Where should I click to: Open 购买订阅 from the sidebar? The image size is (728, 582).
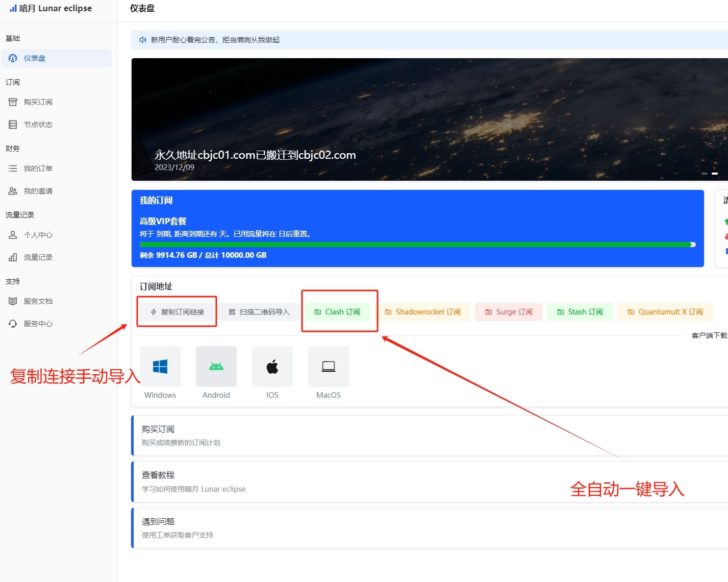[x=38, y=102]
